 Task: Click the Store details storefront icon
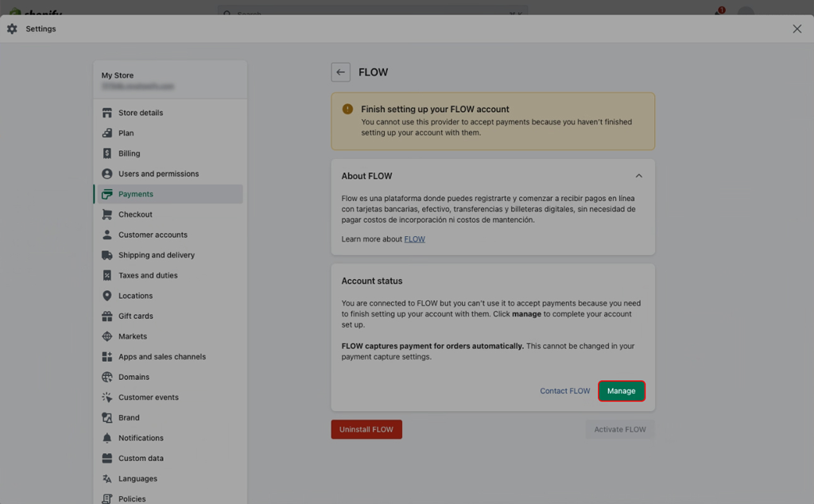107,113
